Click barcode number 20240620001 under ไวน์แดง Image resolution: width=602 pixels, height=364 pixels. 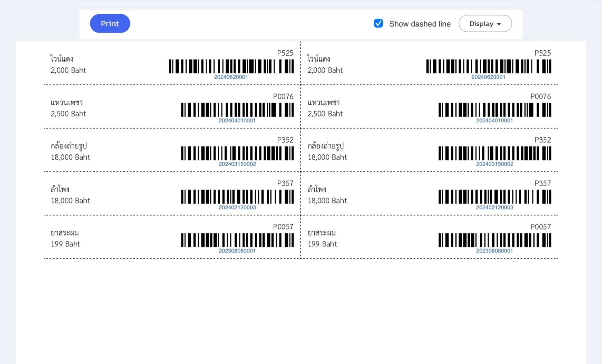pyautogui.click(x=231, y=77)
